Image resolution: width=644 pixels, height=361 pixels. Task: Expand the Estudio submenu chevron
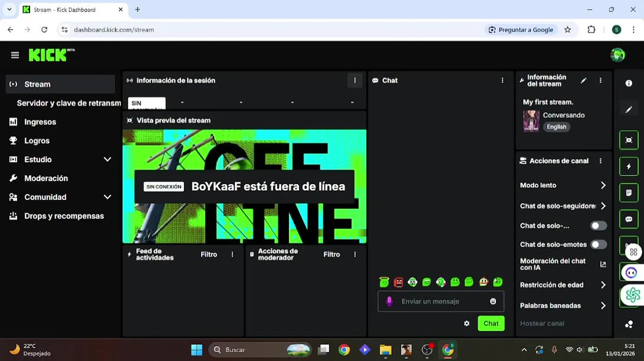pos(107,159)
